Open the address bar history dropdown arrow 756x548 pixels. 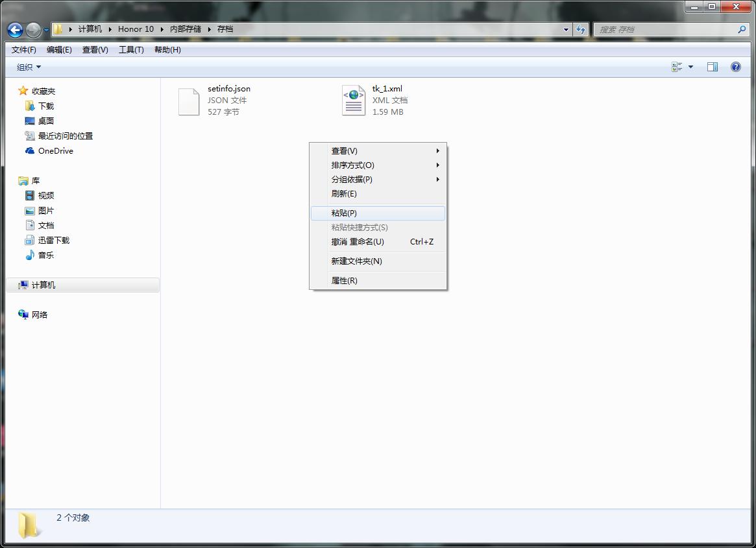click(566, 29)
